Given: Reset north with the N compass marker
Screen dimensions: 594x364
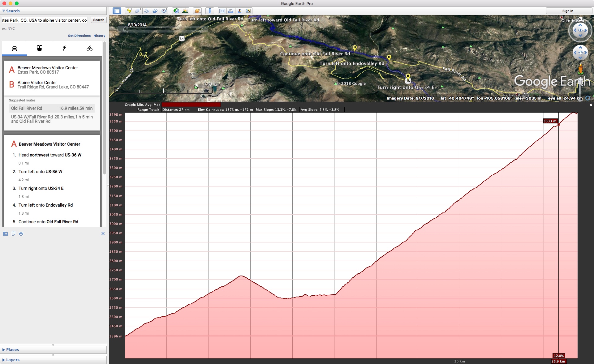Looking at the screenshot, I should coord(580,19).
